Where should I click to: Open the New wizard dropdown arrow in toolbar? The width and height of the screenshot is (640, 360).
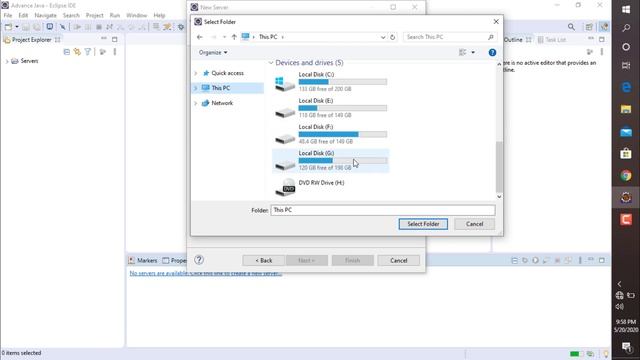coord(17,27)
